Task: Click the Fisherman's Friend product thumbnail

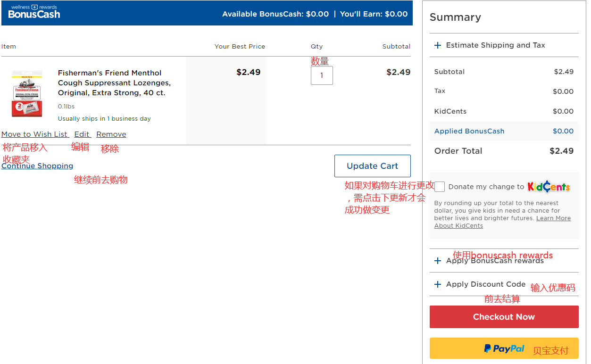Action: coord(26,93)
